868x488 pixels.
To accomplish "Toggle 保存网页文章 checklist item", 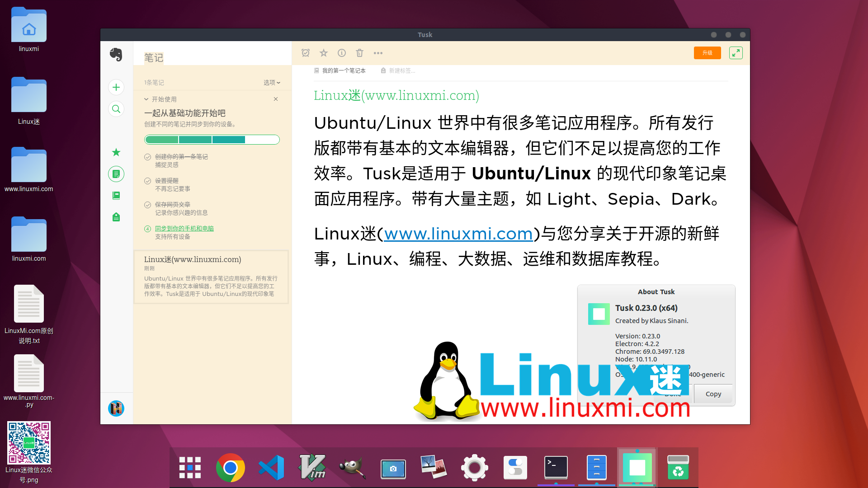I will tap(147, 205).
